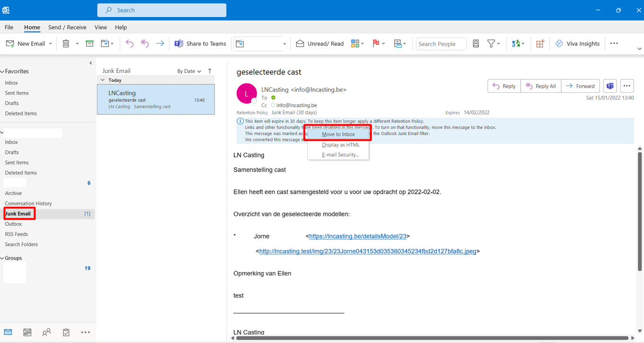This screenshot has width=644, height=343.
Task: Open the People contacts icon
Action: coord(46,332)
